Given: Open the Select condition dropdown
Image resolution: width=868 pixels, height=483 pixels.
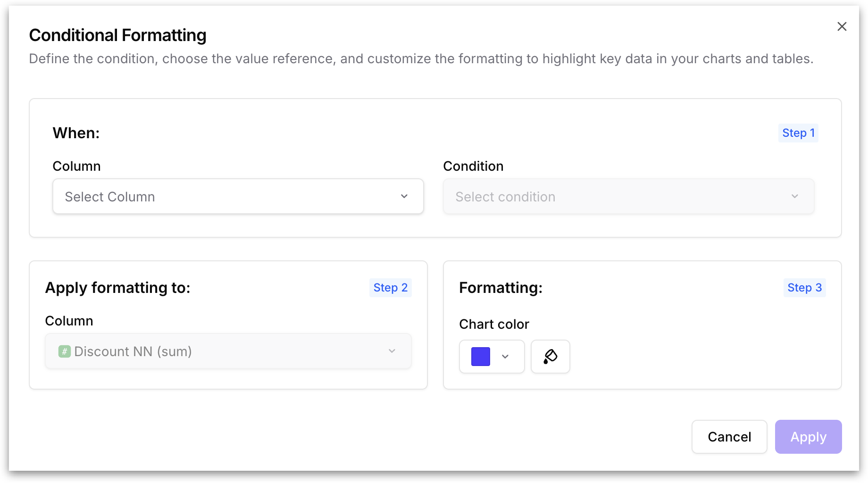Looking at the screenshot, I should point(628,196).
